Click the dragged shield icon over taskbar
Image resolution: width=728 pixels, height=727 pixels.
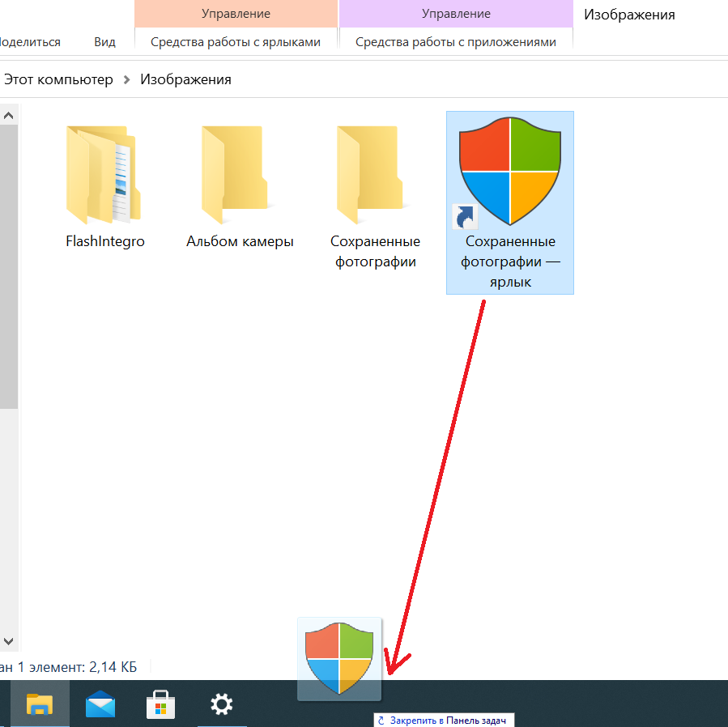[x=339, y=659]
